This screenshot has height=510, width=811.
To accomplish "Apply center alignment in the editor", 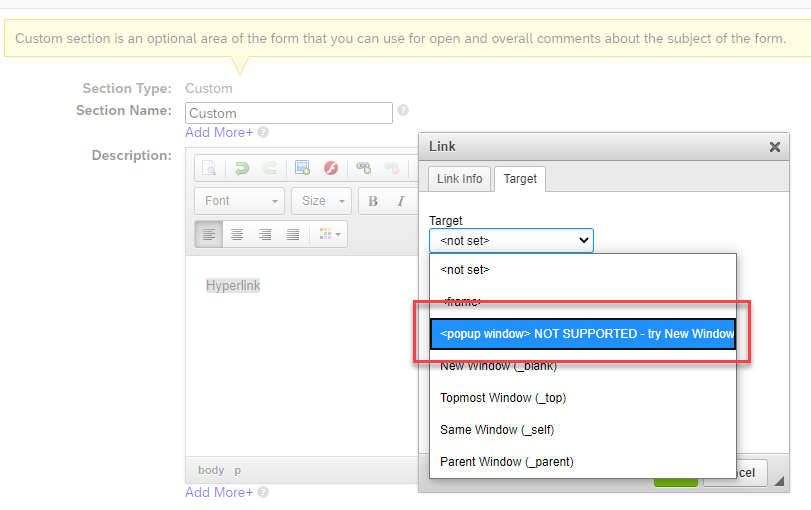I will (x=237, y=234).
